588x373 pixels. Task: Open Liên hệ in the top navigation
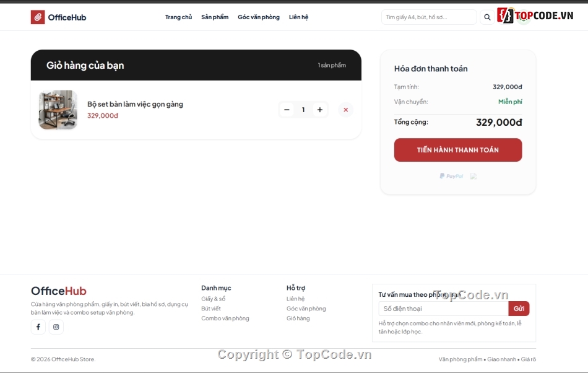pos(298,17)
